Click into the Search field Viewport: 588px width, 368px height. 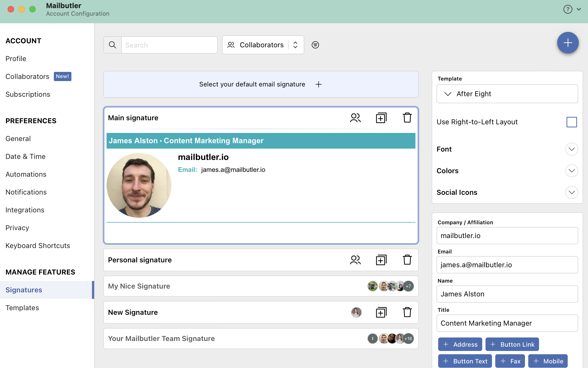(169, 45)
